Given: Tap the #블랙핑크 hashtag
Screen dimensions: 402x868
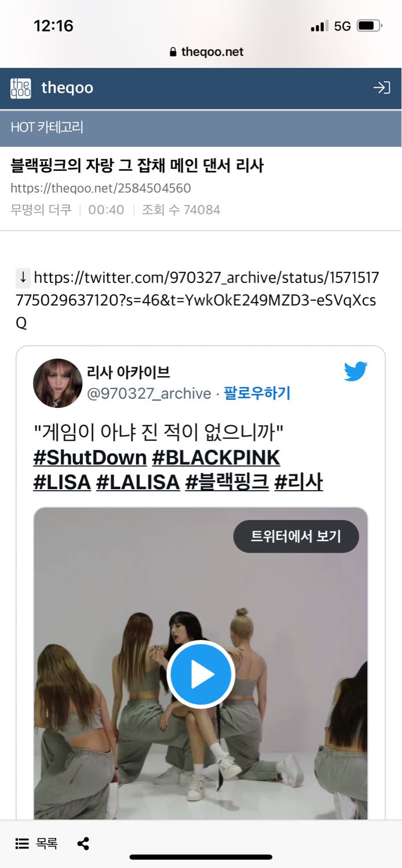Looking at the screenshot, I should (x=227, y=481).
